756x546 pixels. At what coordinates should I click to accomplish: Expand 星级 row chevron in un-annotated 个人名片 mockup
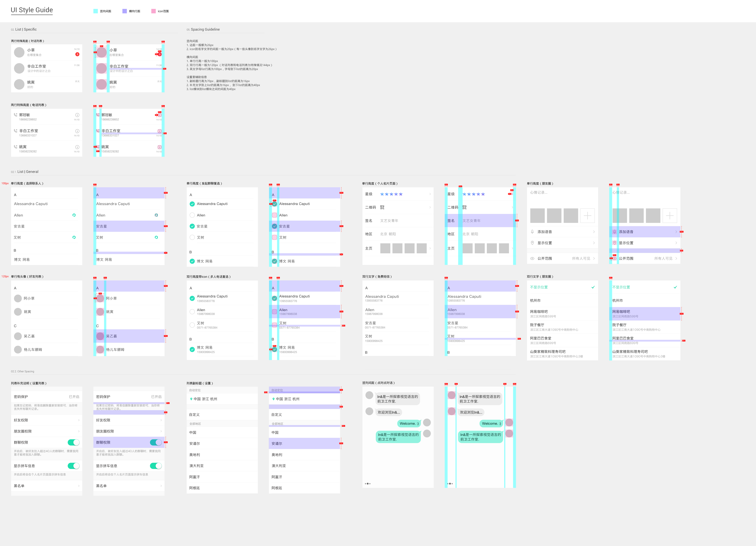(x=430, y=194)
